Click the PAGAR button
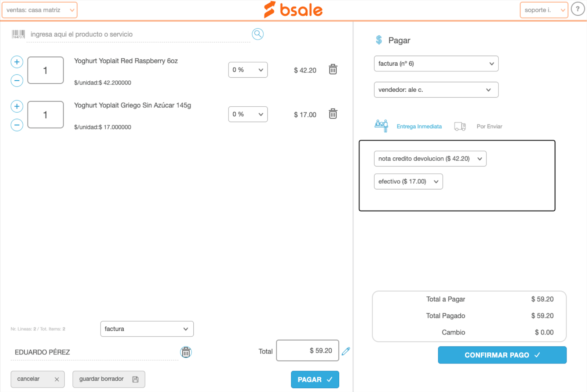 (x=315, y=380)
